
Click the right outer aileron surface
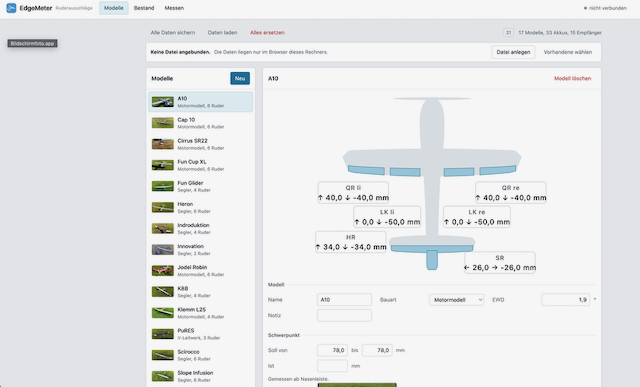(498, 170)
